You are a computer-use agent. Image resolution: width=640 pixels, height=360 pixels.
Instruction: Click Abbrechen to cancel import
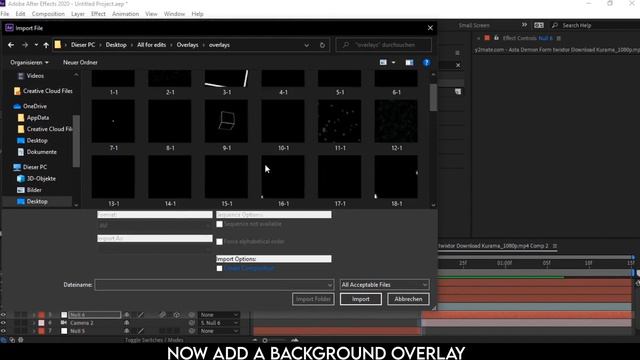click(x=408, y=299)
